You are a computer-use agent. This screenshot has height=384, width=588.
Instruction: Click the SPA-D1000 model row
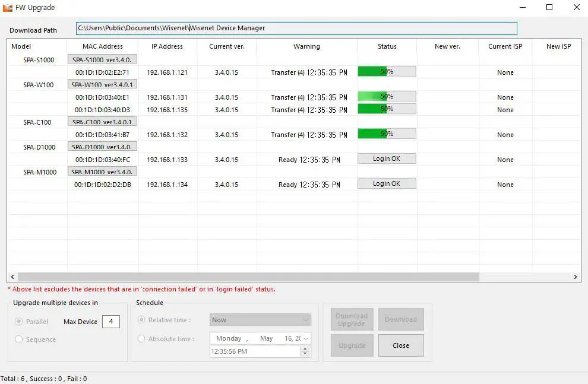click(x=39, y=147)
